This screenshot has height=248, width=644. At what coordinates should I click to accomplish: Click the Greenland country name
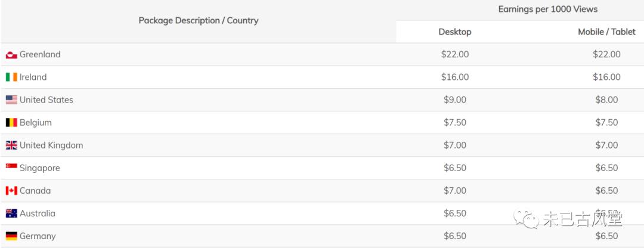[x=40, y=54]
